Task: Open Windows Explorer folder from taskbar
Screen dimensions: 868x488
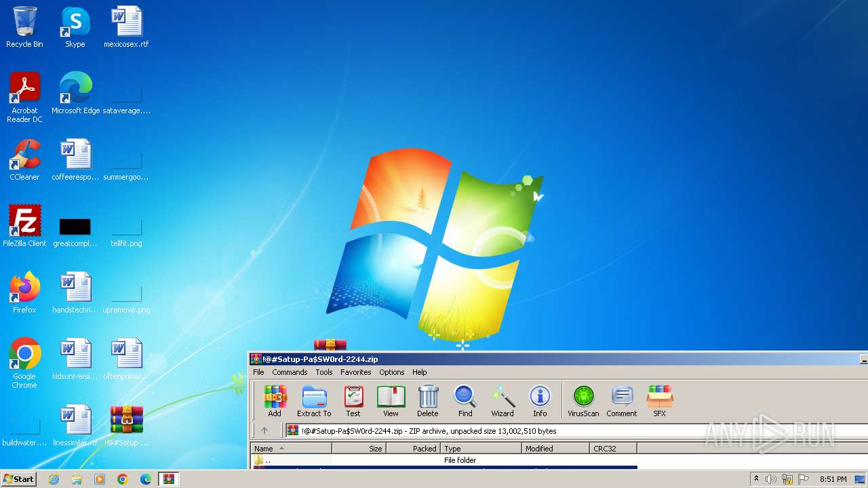Action: [77, 479]
